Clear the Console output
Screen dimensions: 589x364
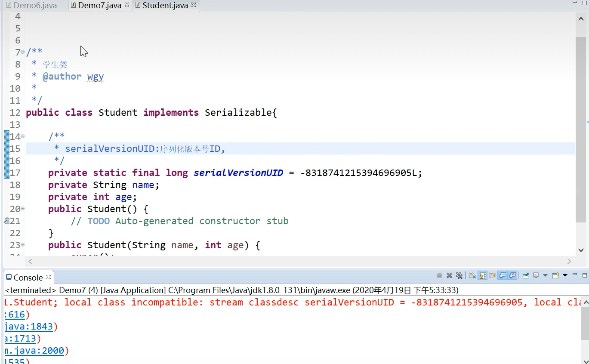pos(472,275)
